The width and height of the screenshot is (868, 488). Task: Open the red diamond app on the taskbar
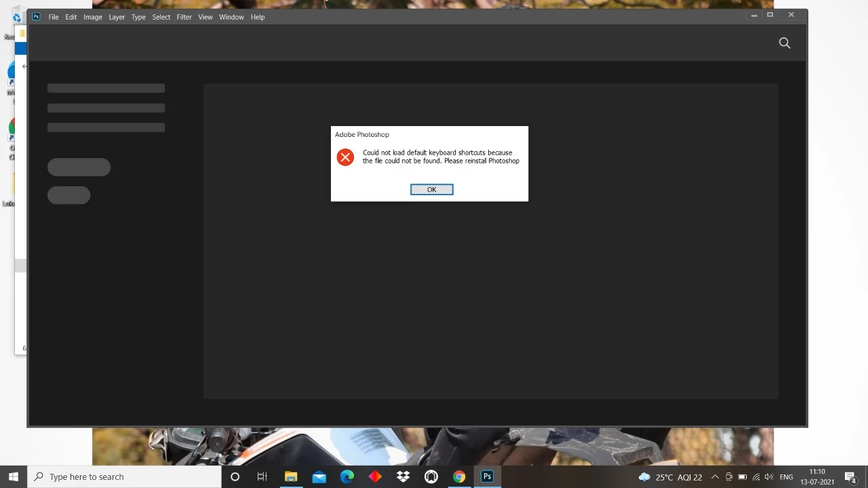tap(375, 476)
